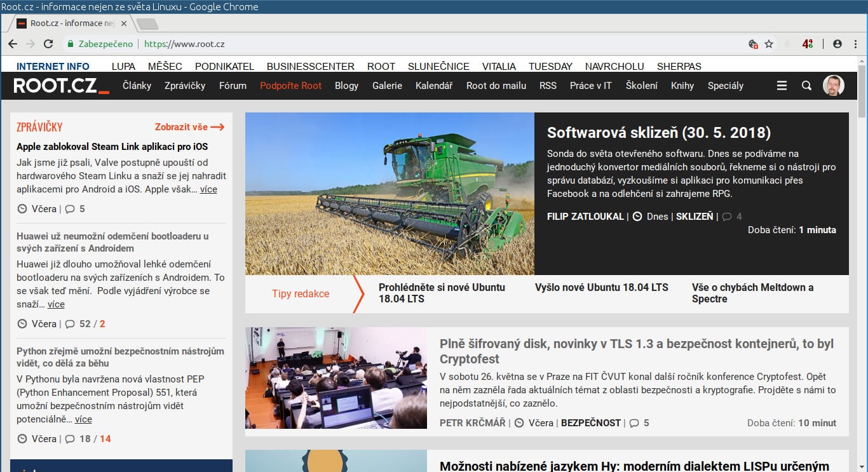
Task: Close the Root.cz browser tab
Action: click(124, 24)
